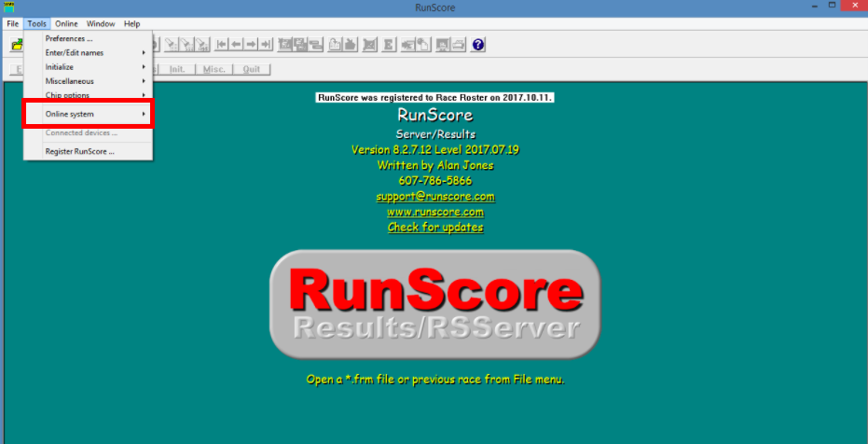Jump to first record arrow icon
This screenshot has width=868, height=444.
point(222,45)
